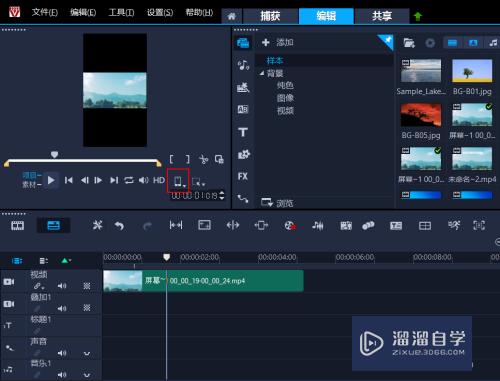Select the 纯色 item

(x=285, y=85)
